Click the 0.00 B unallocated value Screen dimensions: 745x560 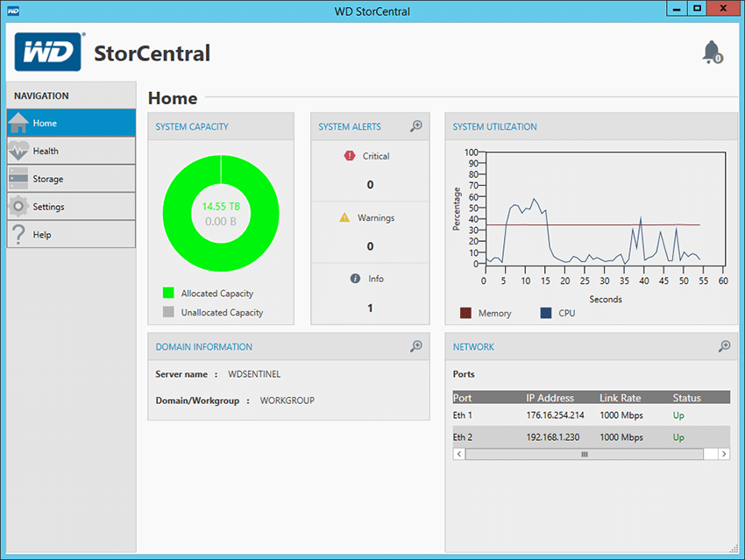click(x=221, y=222)
